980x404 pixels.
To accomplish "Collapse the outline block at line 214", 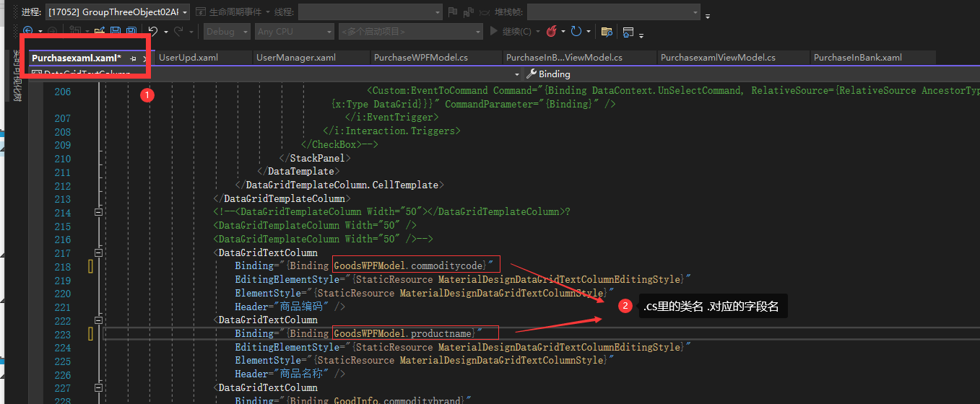I will 99,213.
